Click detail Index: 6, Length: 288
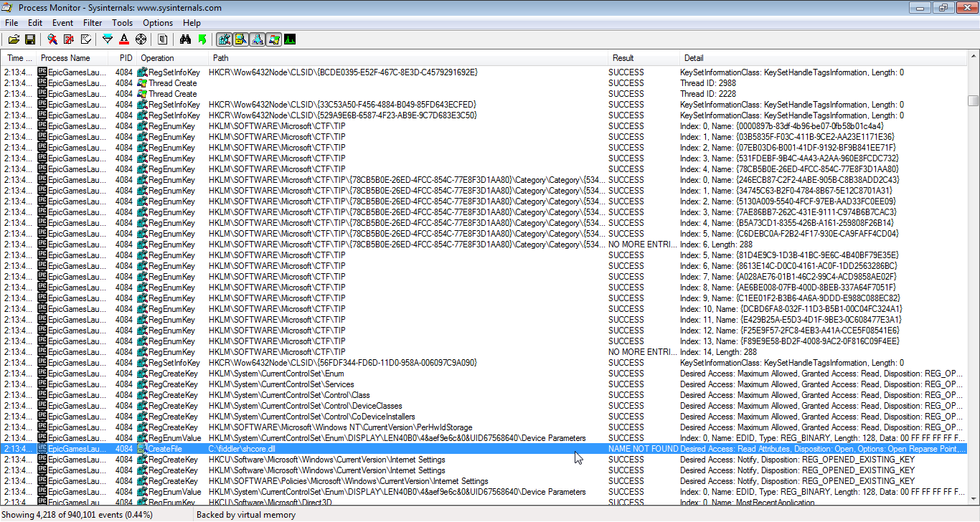This screenshot has width=980, height=522. pos(716,245)
